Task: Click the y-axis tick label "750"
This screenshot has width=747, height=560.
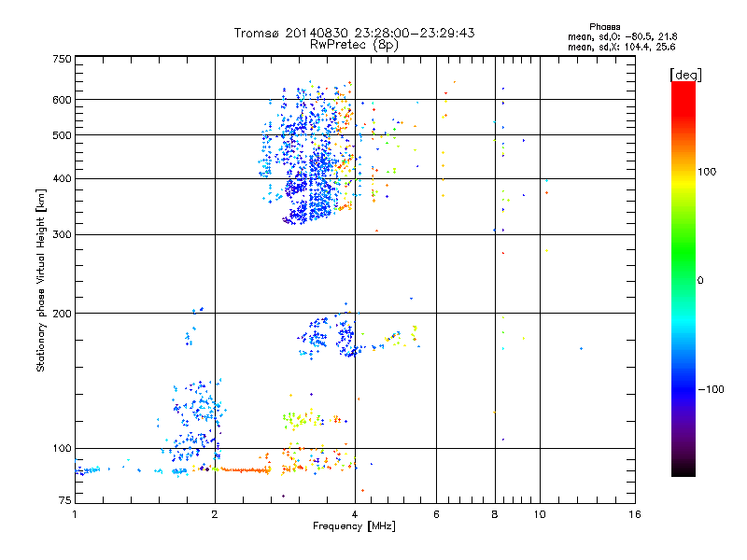Action: pos(63,59)
